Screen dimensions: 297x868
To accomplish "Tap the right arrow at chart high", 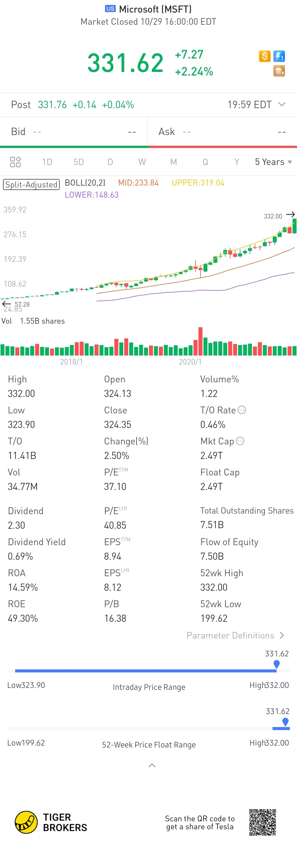I will click(x=290, y=214).
